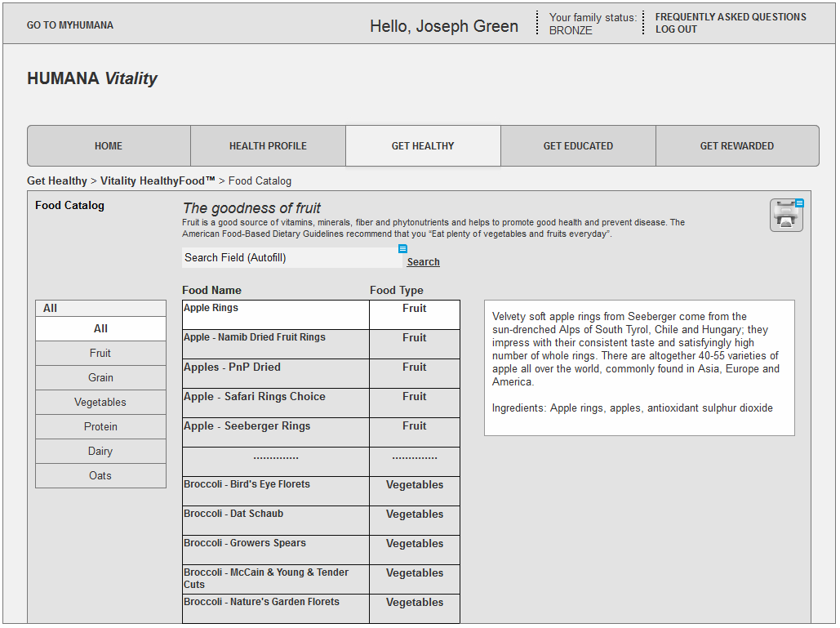Open the GET EDUCATED tab

578,145
